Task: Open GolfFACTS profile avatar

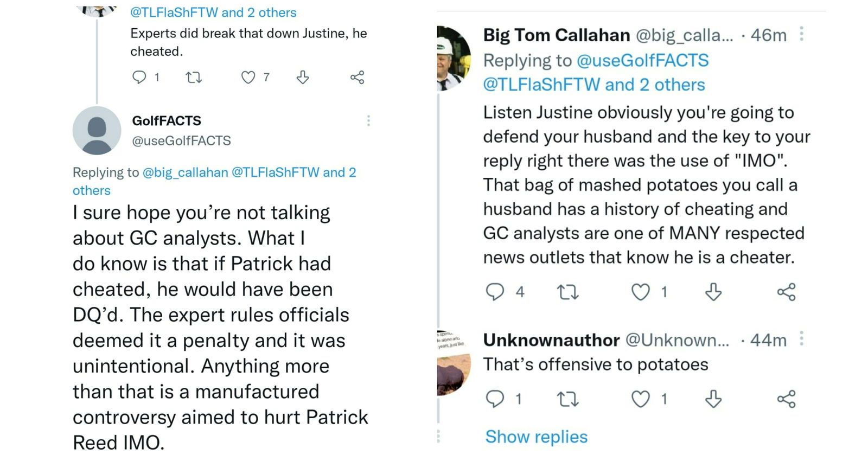Action: [97, 130]
